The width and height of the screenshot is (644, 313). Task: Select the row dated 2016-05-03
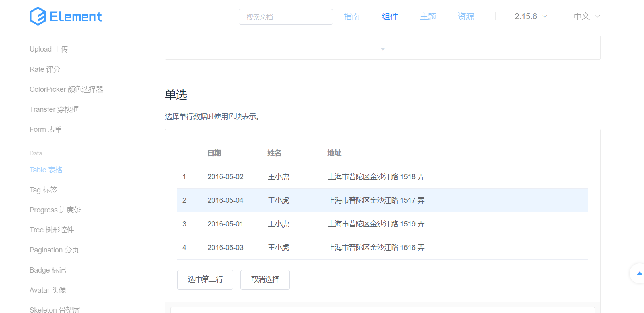[x=382, y=248]
